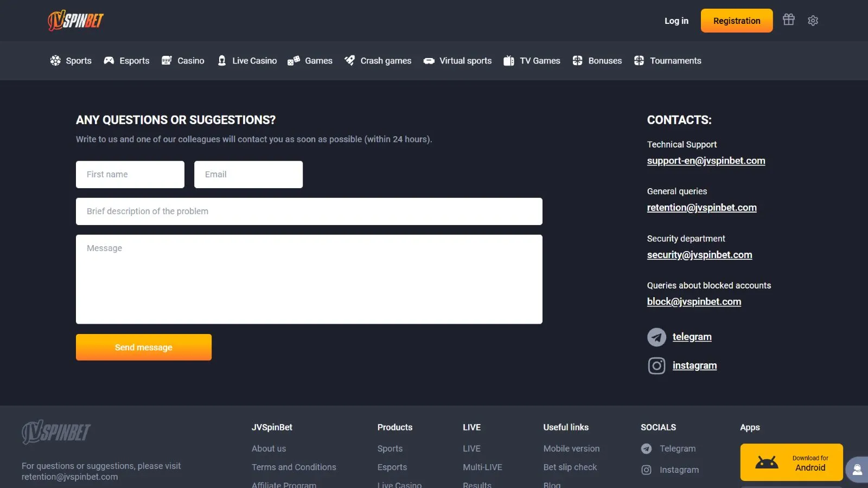Click the footer Telegram social icon
This screenshot has height=488, width=868.
click(646, 449)
